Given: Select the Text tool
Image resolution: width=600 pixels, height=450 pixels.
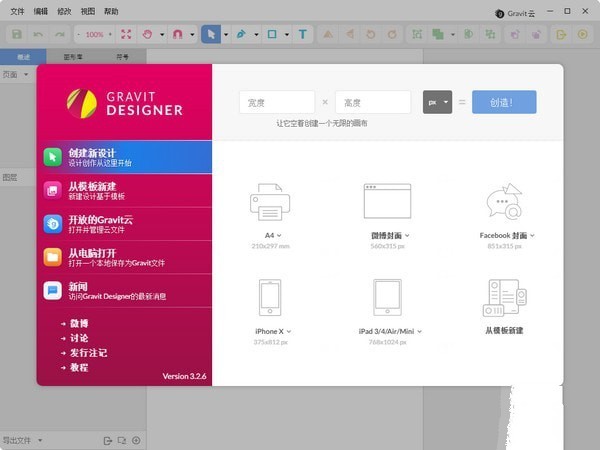Looking at the screenshot, I should pyautogui.click(x=303, y=34).
